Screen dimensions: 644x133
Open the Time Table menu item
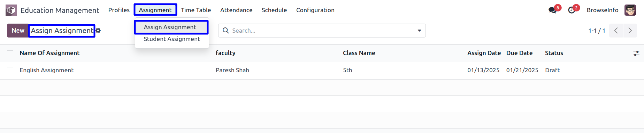click(x=196, y=10)
